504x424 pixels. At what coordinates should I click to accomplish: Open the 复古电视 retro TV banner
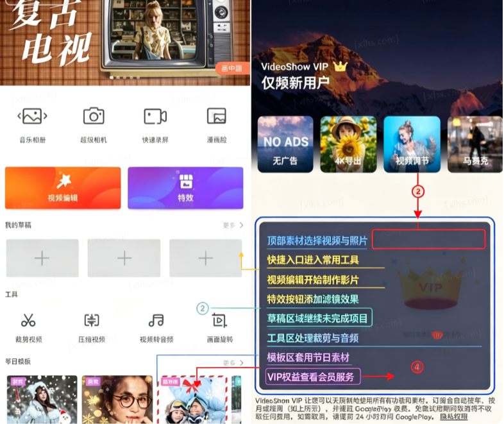[x=124, y=42]
